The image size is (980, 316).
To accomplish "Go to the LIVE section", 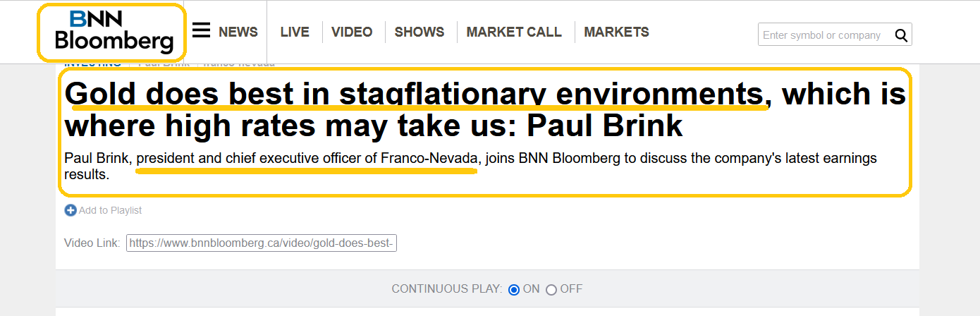I will (295, 32).
